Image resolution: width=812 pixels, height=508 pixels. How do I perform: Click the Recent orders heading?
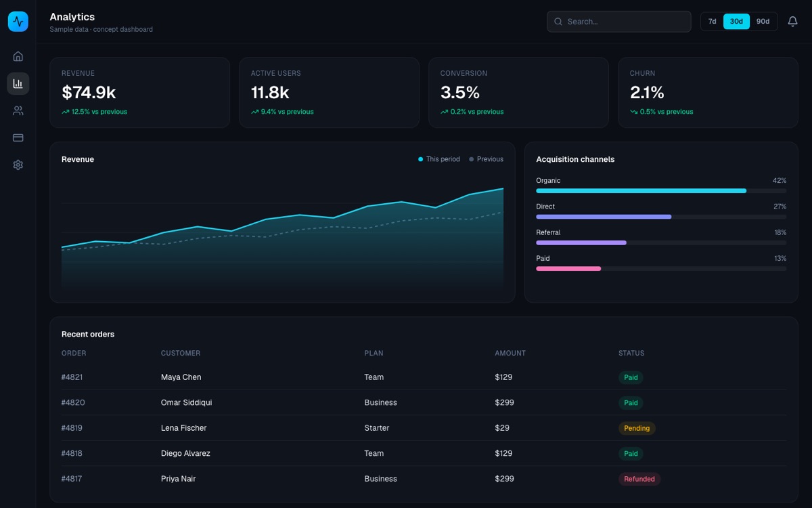coord(88,334)
